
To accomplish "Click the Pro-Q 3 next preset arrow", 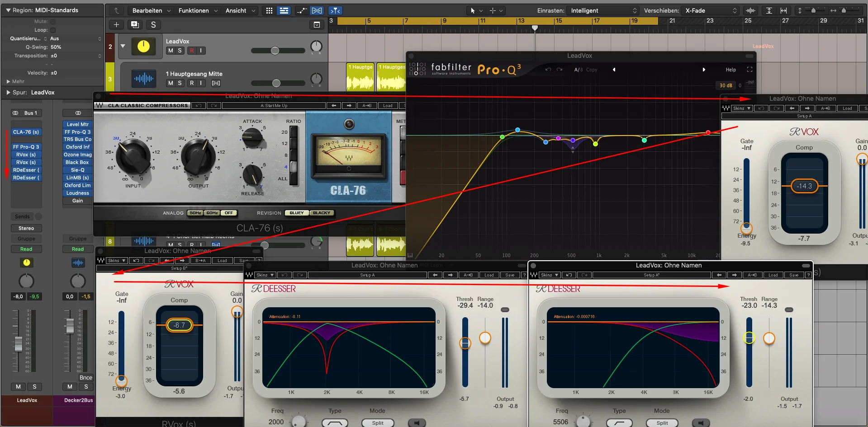I will [704, 70].
